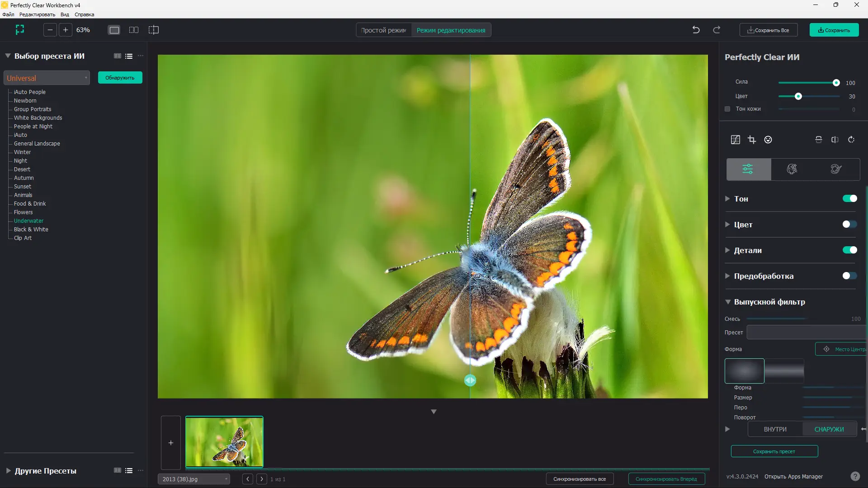Viewport: 868px width, 488px height.
Task: Disable the Детали toggle switch
Action: (x=849, y=250)
